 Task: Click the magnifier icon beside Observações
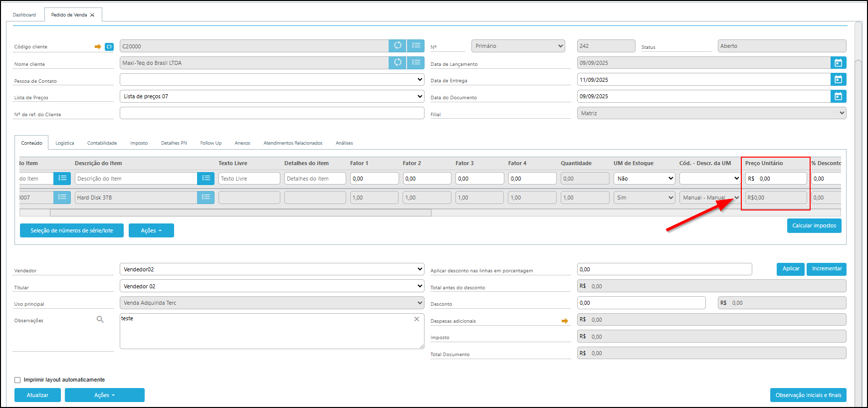click(100, 319)
